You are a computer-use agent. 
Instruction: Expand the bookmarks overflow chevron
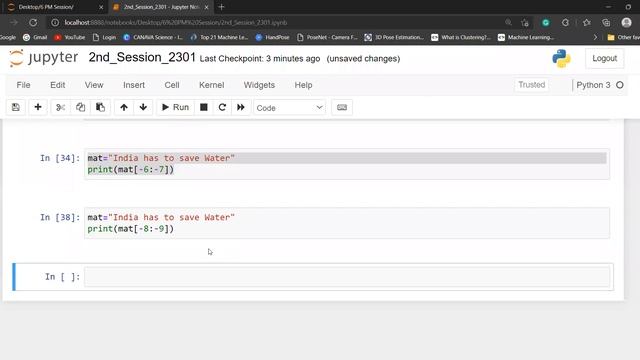tap(595, 37)
